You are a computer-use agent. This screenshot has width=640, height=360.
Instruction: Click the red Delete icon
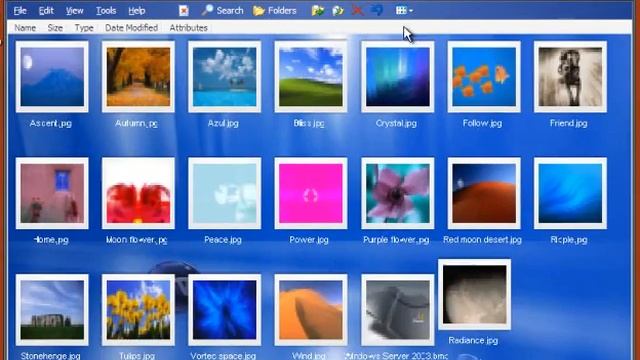[x=358, y=11]
